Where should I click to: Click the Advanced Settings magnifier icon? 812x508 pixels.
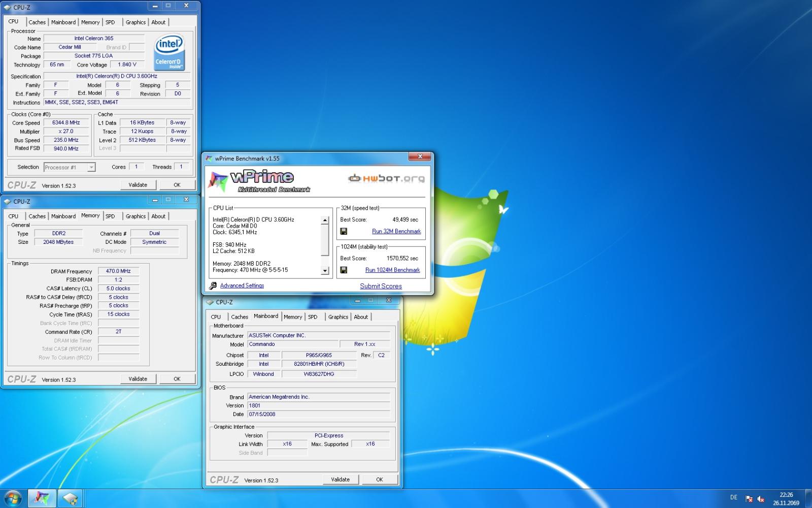pyautogui.click(x=213, y=286)
